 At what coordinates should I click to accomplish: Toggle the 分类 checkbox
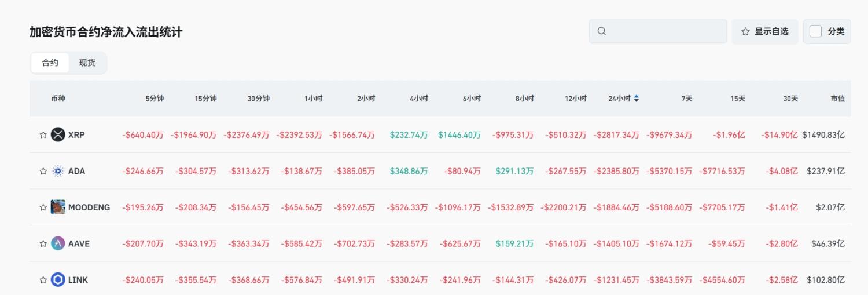[815, 31]
